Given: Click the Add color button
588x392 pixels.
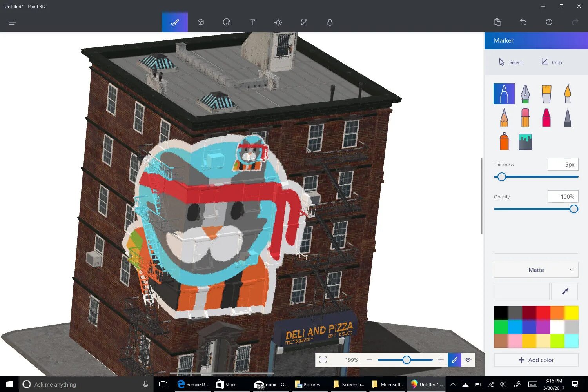Looking at the screenshot, I should tap(536, 360).
